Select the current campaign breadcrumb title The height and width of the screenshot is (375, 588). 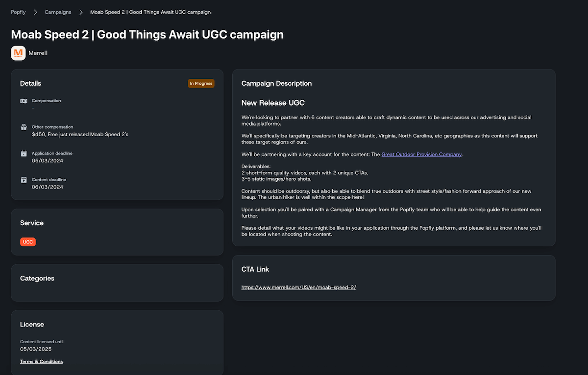(x=150, y=12)
